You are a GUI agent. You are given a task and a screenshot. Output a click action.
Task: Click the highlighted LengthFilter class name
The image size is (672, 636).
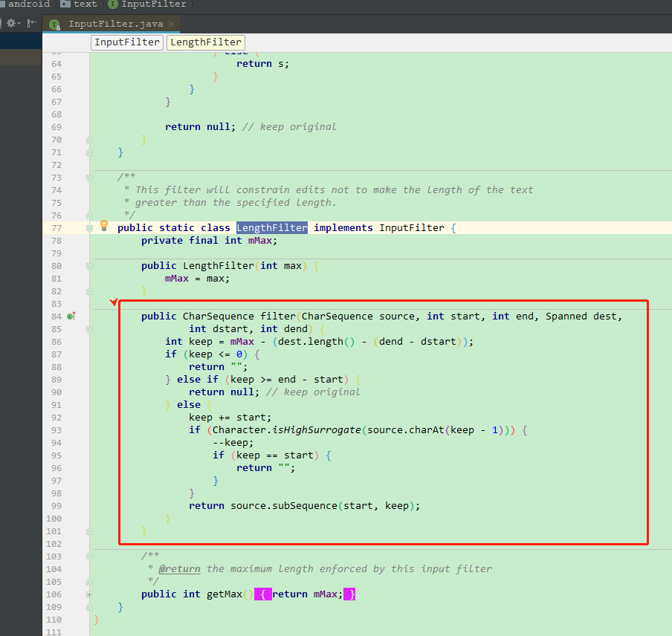click(272, 228)
